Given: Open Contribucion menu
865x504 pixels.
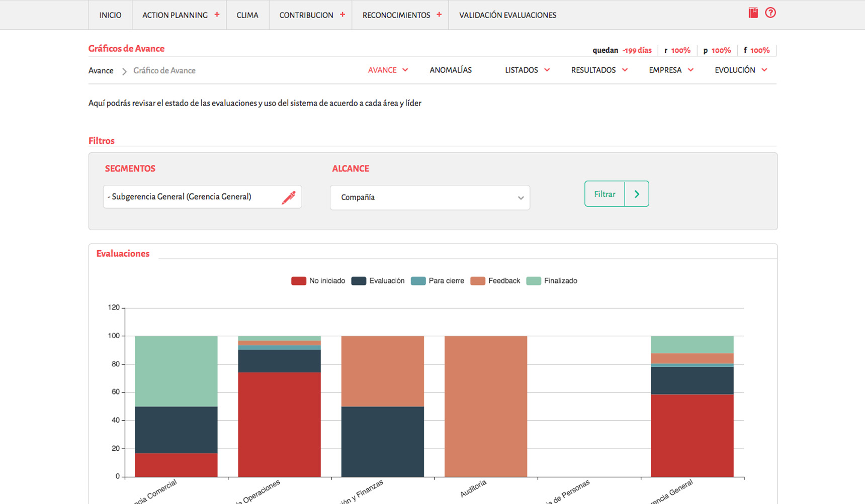Looking at the screenshot, I should (x=306, y=15).
